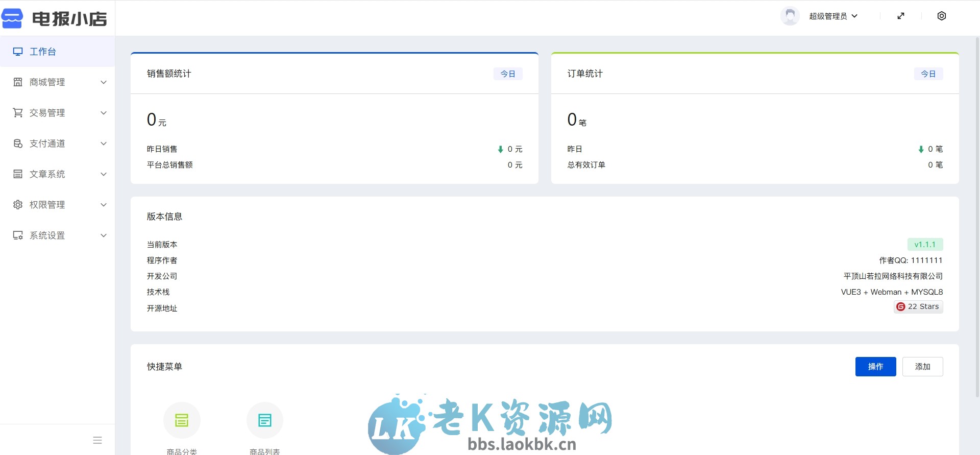
Task: Expand the 文章系统 menu chevron
Action: [104, 174]
